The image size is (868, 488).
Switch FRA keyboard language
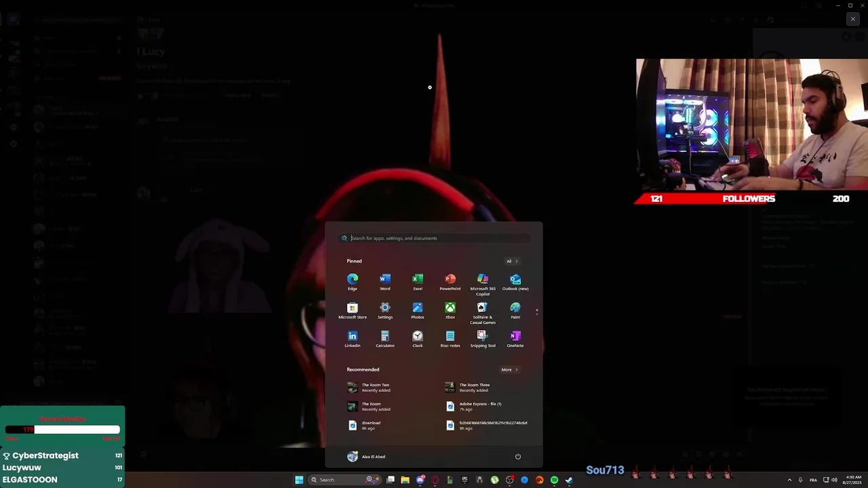(813, 480)
